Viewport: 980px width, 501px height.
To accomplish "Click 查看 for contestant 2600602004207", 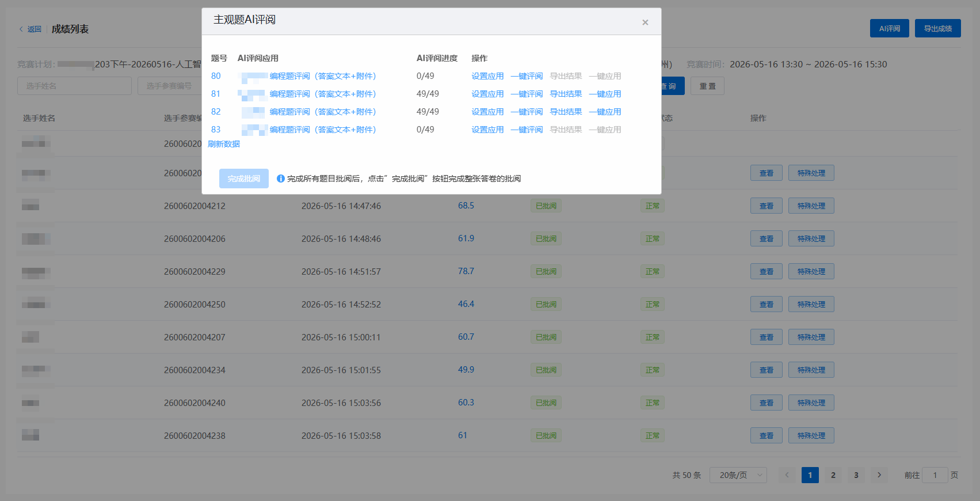I will (767, 337).
